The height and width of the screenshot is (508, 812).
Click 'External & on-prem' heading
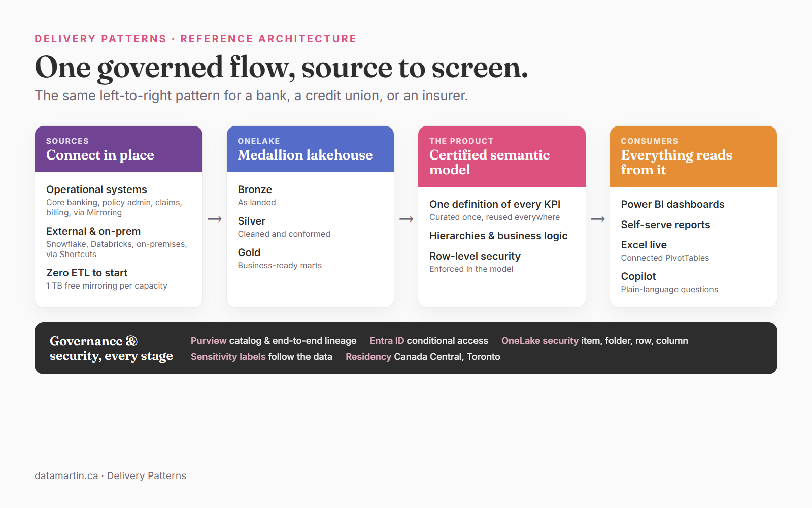pyautogui.click(x=93, y=231)
